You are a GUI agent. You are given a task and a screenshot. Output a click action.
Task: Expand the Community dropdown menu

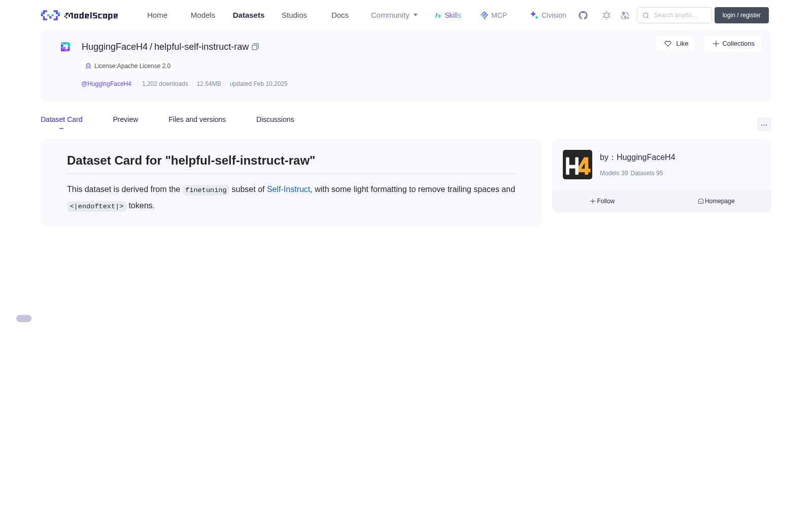pos(394,15)
